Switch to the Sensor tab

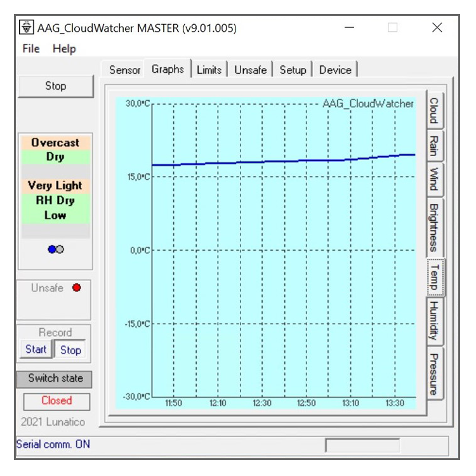click(125, 70)
